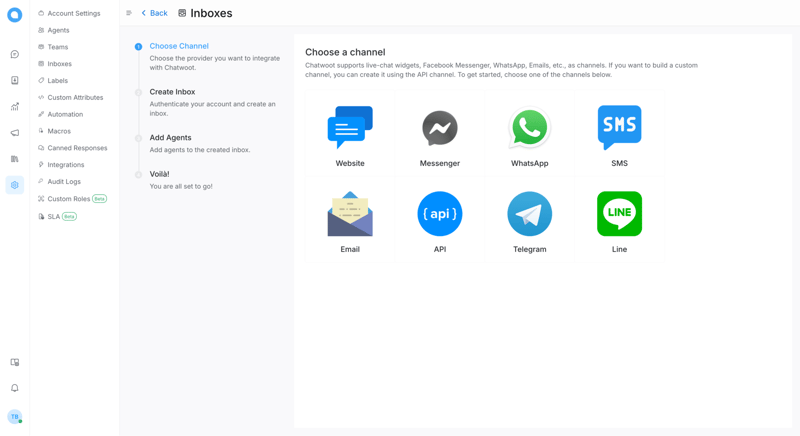This screenshot has width=800, height=436.
Task: Select the Website channel icon
Action: click(350, 128)
